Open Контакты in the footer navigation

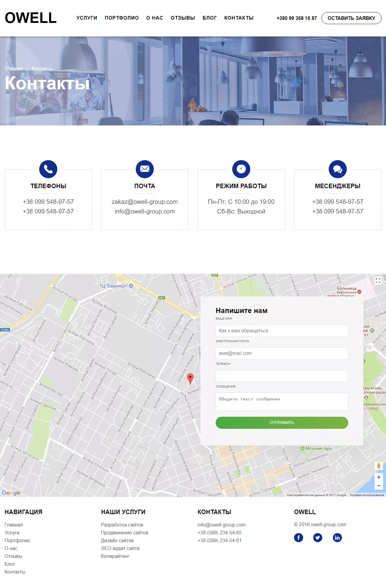click(x=15, y=572)
